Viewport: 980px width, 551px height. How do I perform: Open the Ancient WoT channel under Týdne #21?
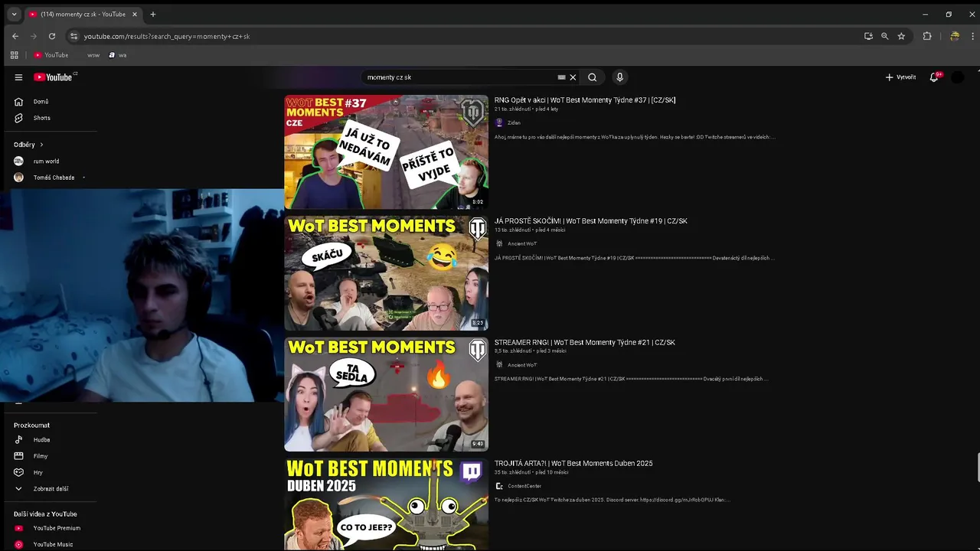(x=522, y=365)
